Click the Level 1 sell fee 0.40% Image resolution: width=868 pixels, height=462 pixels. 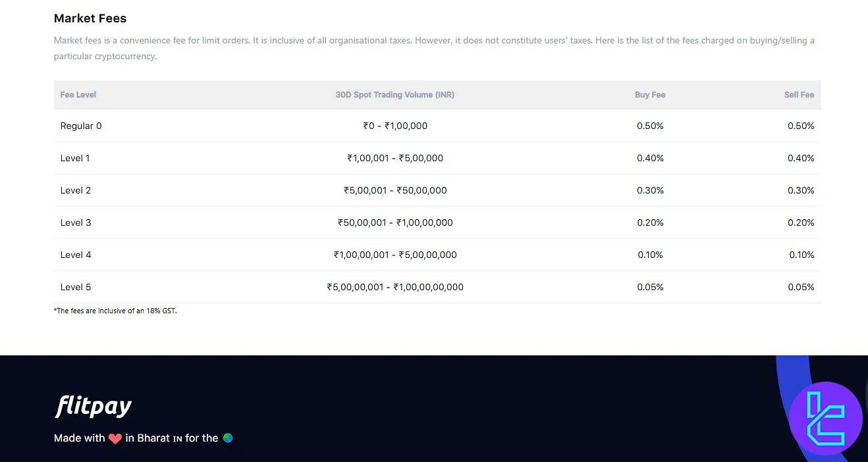point(801,158)
